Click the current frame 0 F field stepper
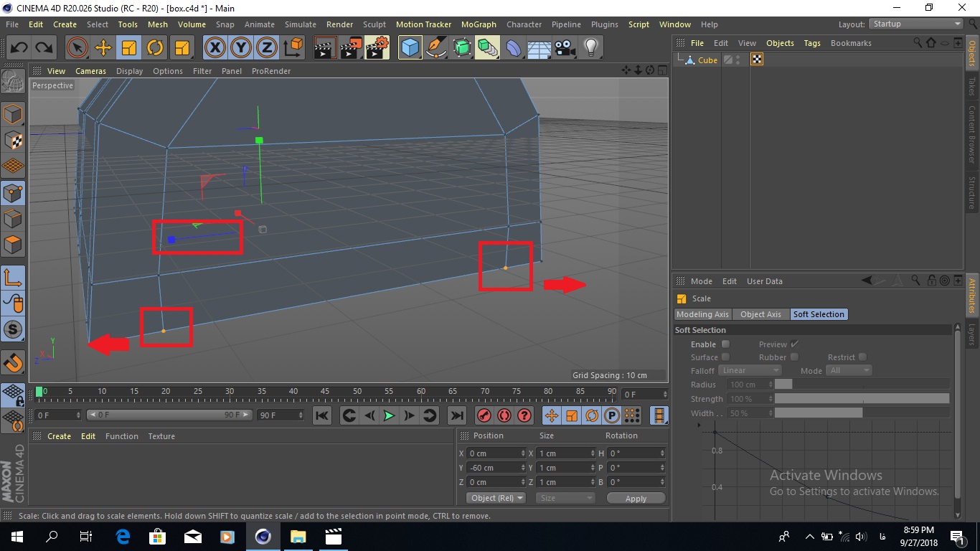This screenshot has width=980, height=551. coord(77,415)
